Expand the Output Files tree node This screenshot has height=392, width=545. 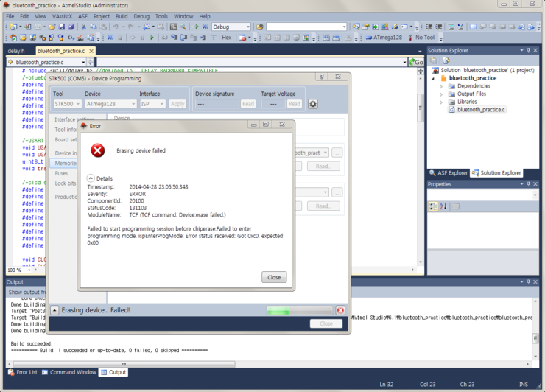441,94
